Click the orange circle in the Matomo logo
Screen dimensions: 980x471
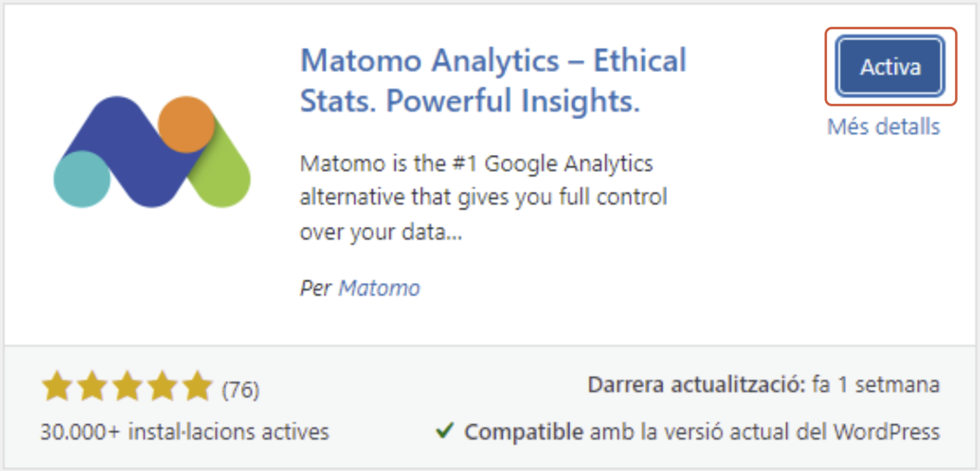click(186, 124)
